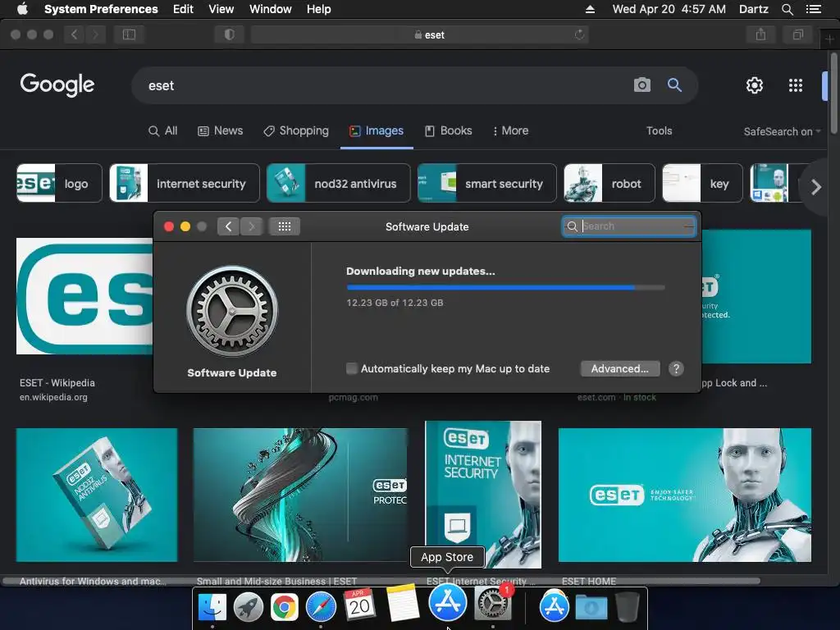Select the nod32 antivirus chip
Screen dimensions: 840x630
coord(339,183)
